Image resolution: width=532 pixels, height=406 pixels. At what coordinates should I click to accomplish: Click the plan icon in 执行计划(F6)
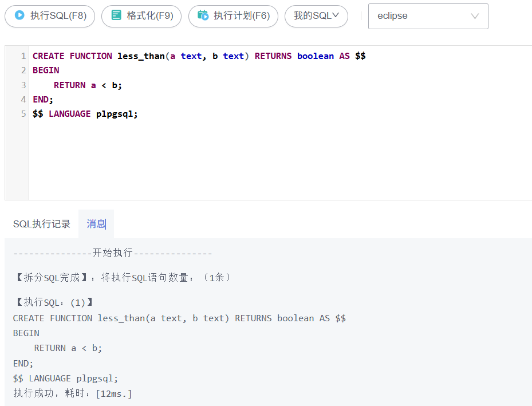pos(203,15)
